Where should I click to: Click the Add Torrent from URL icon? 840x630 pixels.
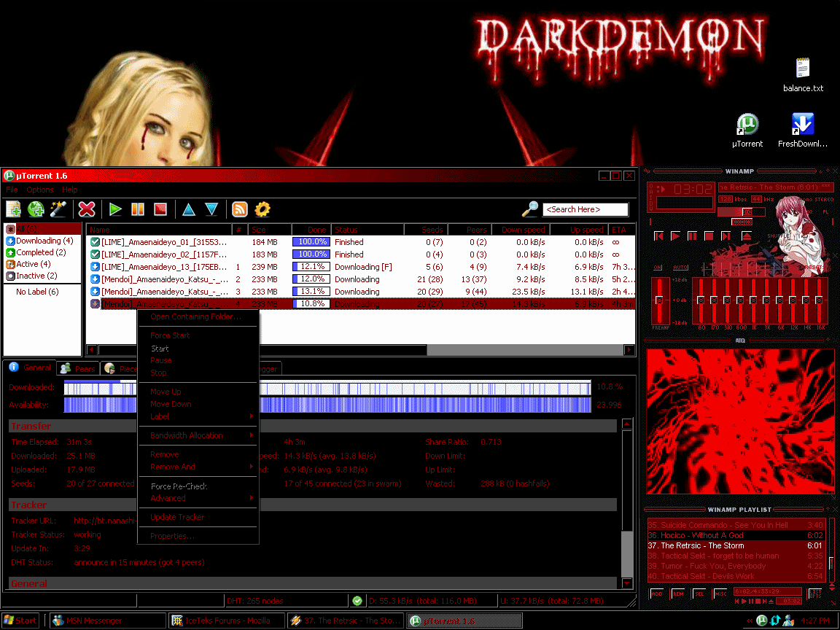[x=36, y=209]
